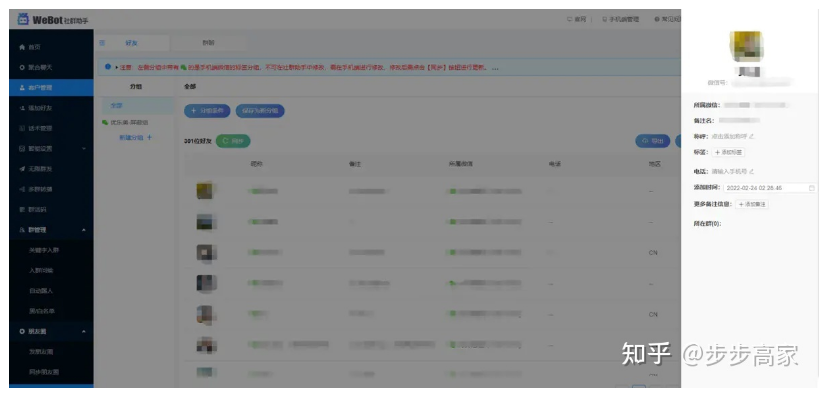Click the contact's avatar in the detail panel
This screenshot has width=827, height=395.
(x=746, y=45)
